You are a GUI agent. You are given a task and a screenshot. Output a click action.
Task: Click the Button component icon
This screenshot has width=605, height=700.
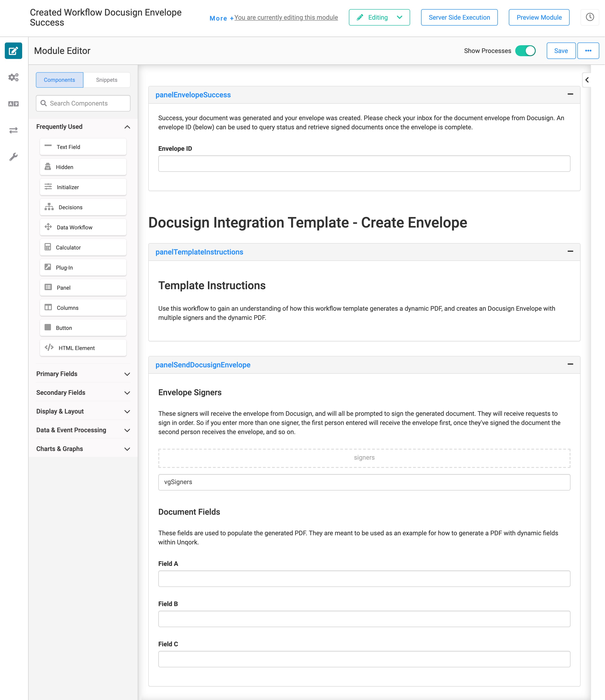[x=48, y=327]
